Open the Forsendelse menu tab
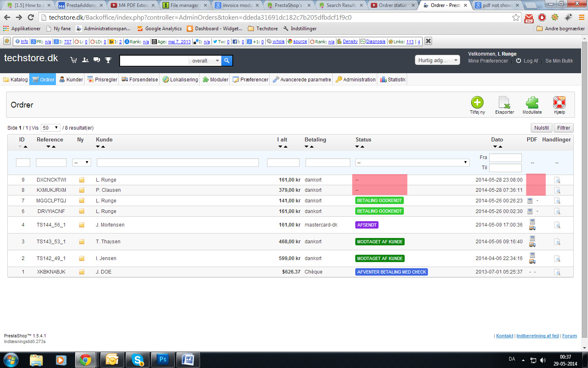 tap(140, 79)
